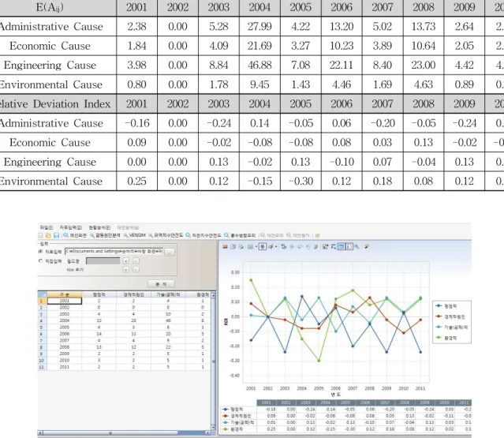
Task: Click the plus stepper next to 필드명
Action: 125,260
